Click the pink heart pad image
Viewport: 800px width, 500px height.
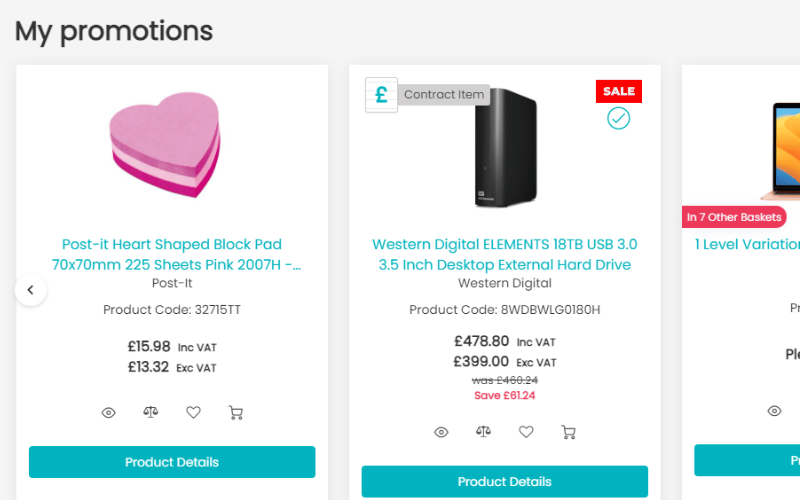point(165,144)
